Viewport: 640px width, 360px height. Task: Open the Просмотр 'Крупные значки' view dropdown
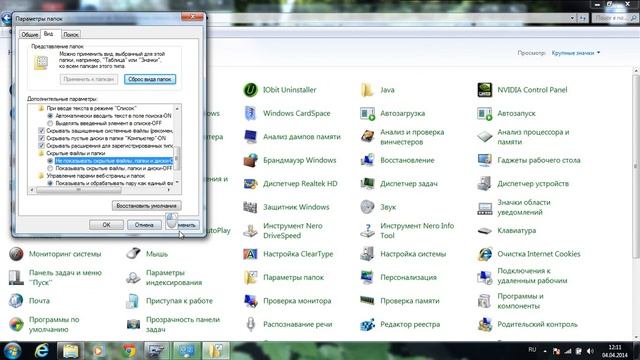(x=576, y=53)
